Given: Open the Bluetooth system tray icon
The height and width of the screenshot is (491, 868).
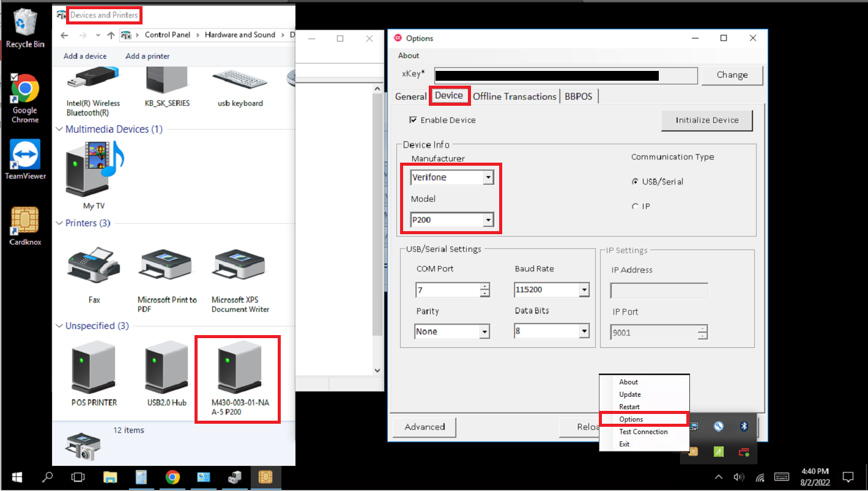Looking at the screenshot, I should tap(744, 426).
